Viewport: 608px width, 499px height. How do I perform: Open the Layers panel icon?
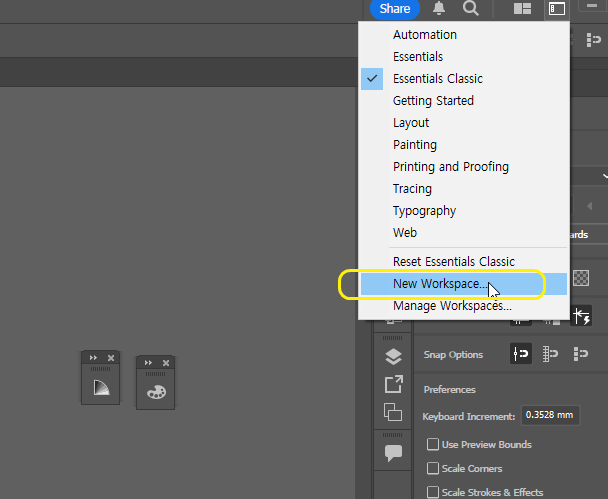tap(393, 357)
